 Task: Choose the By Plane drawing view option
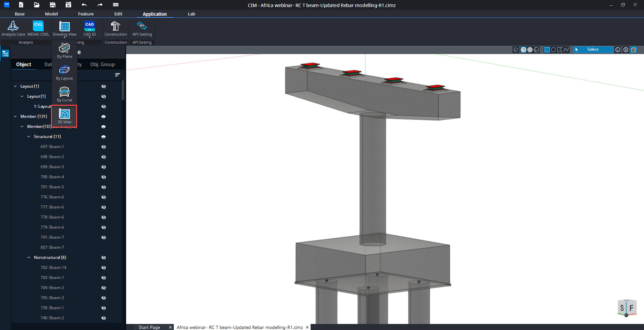64,51
